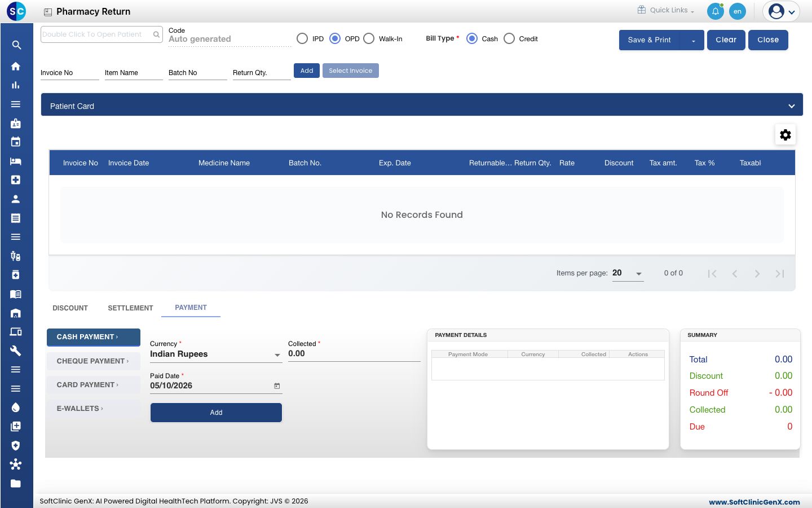
Task: Click the Clear button
Action: (x=726, y=40)
